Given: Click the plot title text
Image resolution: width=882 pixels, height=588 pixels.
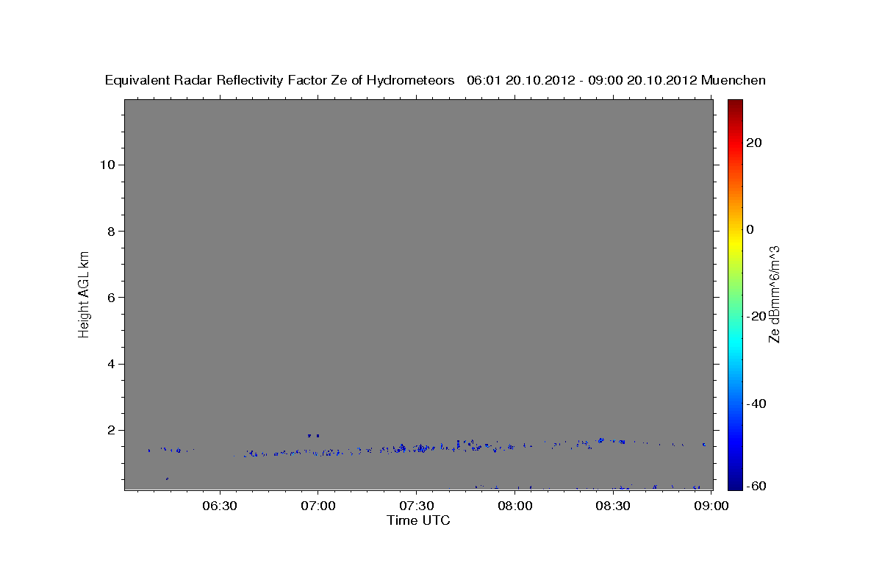Looking at the screenshot, I should point(435,80).
